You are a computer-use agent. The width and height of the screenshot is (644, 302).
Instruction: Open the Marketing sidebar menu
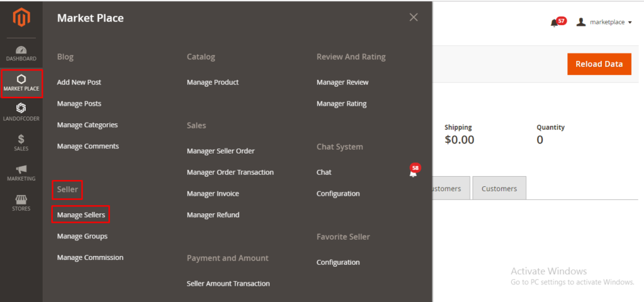click(21, 173)
